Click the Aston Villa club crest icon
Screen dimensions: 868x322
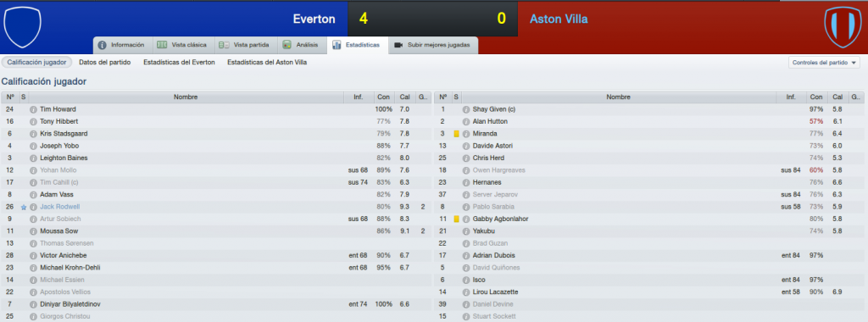point(843,27)
